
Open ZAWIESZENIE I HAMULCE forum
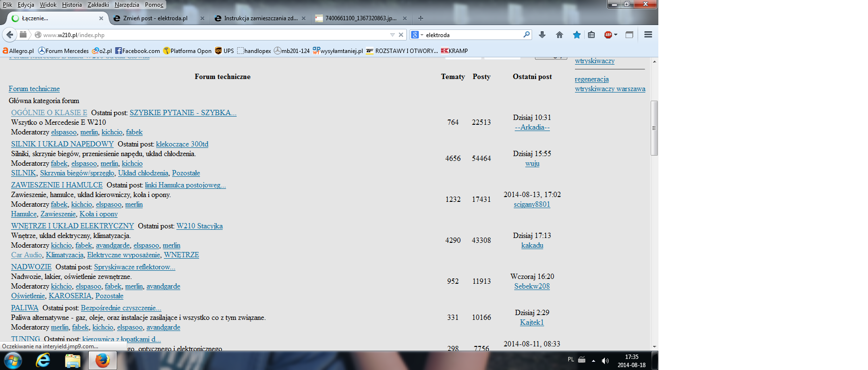tap(57, 185)
